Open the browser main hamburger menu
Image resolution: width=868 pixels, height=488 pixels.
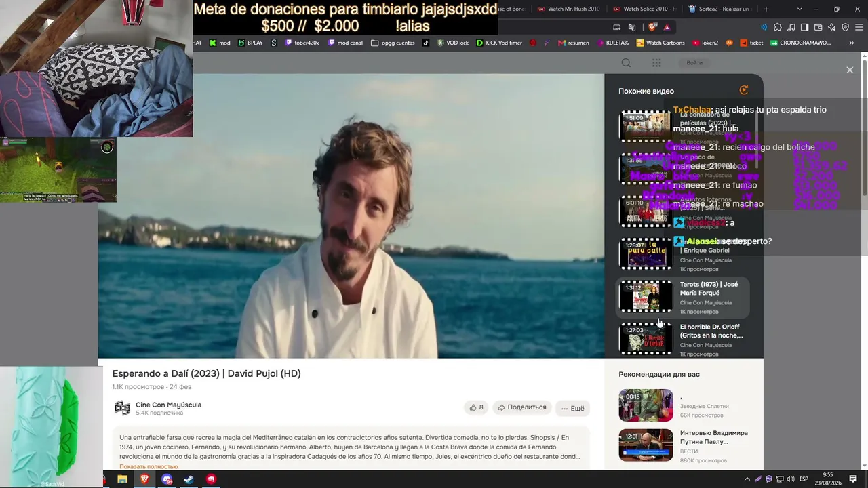click(x=859, y=27)
